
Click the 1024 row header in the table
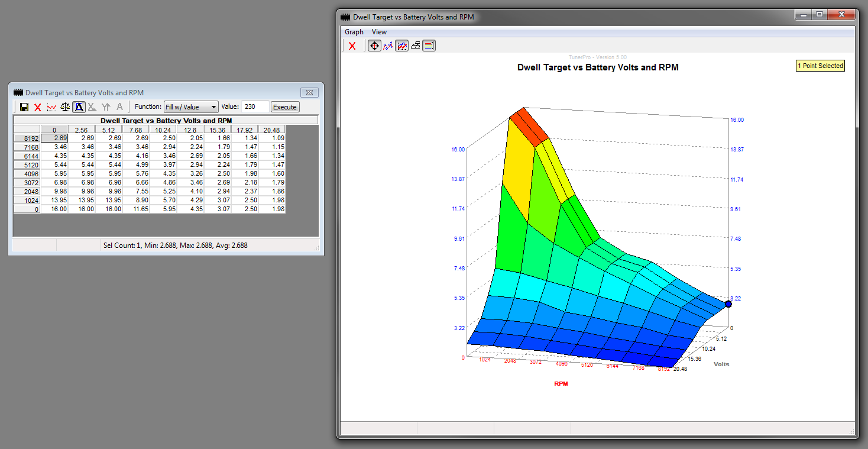(x=27, y=201)
